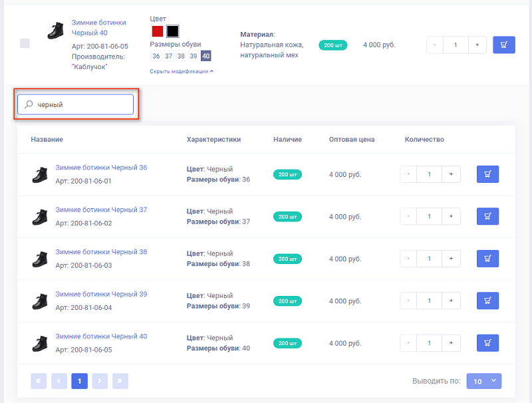The width and height of the screenshot is (532, 403).
Task: Click text Арт: 200-81-06-01
Action: coord(84,181)
